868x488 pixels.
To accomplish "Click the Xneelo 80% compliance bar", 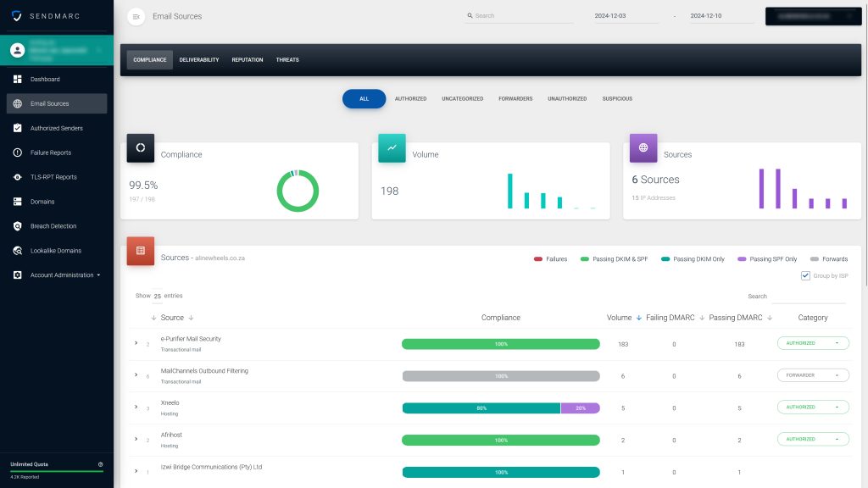I will pos(481,408).
